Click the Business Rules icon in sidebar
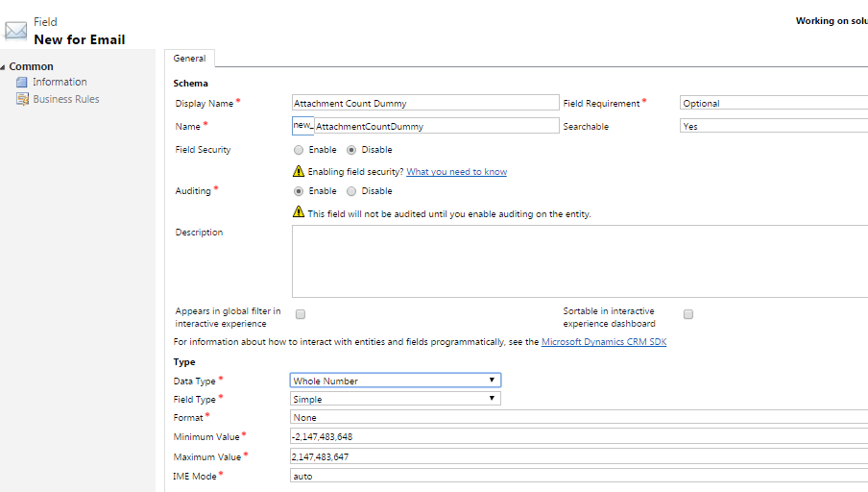868x492 pixels. tap(22, 99)
